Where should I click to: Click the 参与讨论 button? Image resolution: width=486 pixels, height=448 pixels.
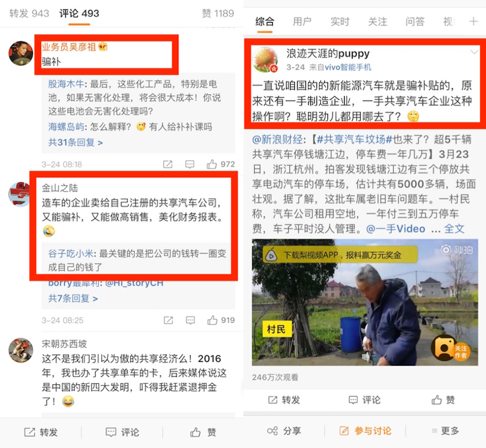coord(365,431)
